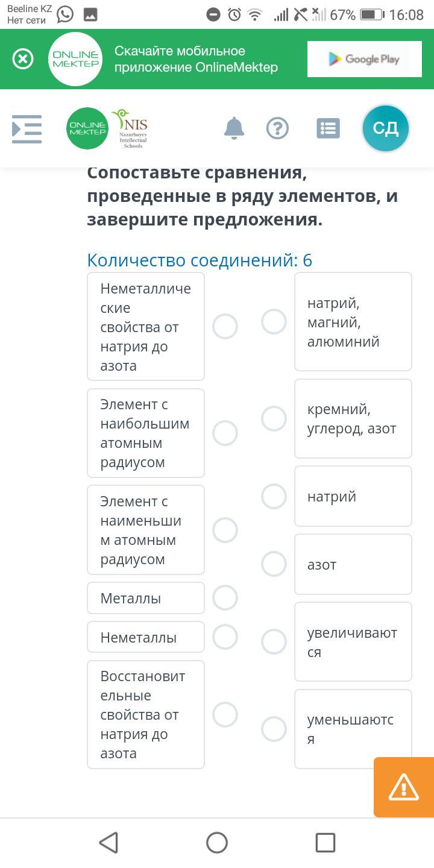
Task: Tap the OnlineMektep NIS header logo
Action: pyautogui.click(x=107, y=128)
